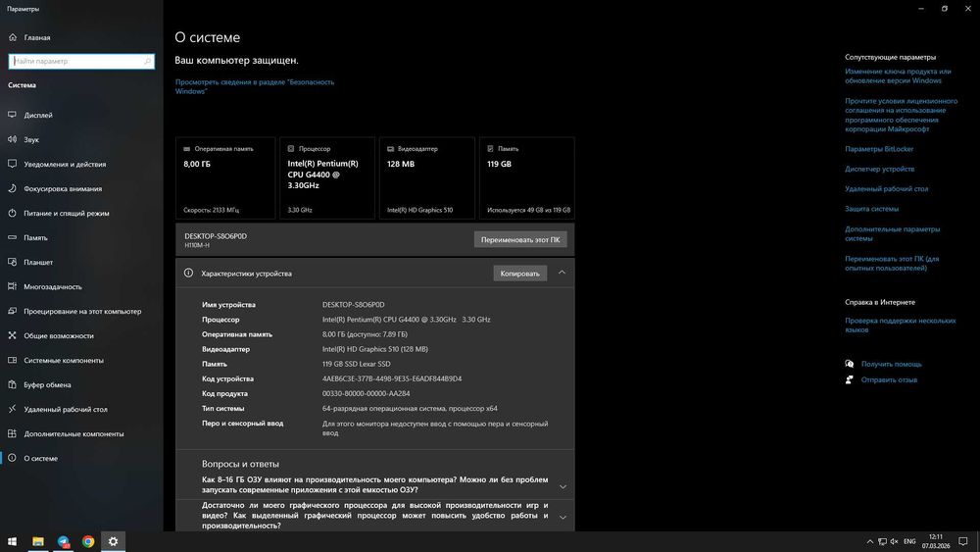
Task: Focus the Найти параметр search field
Action: click(81, 61)
